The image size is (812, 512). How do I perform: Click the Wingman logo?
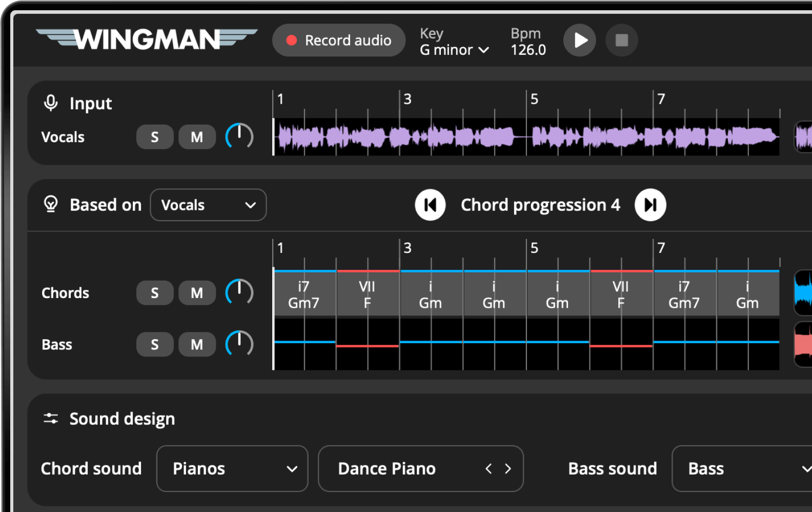coord(147,40)
